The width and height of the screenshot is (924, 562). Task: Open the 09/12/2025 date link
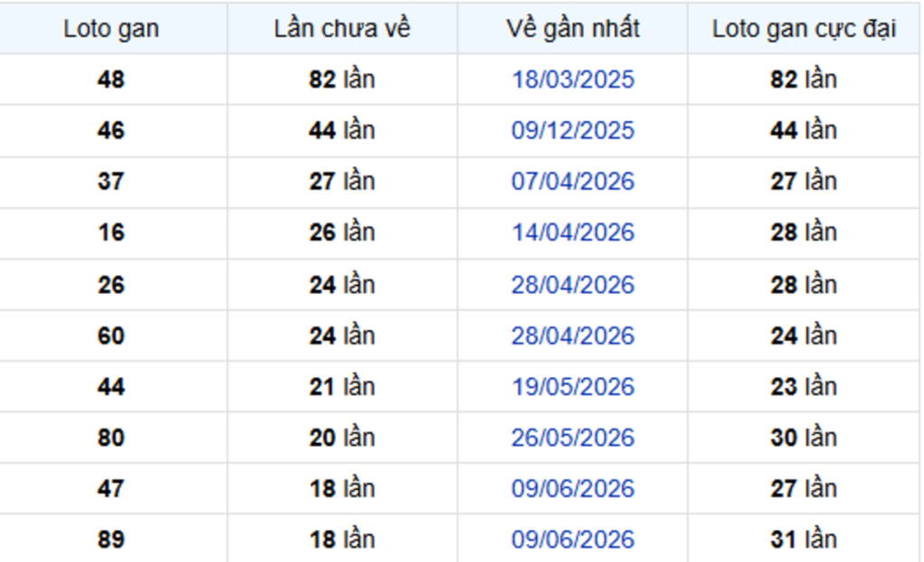point(573,130)
